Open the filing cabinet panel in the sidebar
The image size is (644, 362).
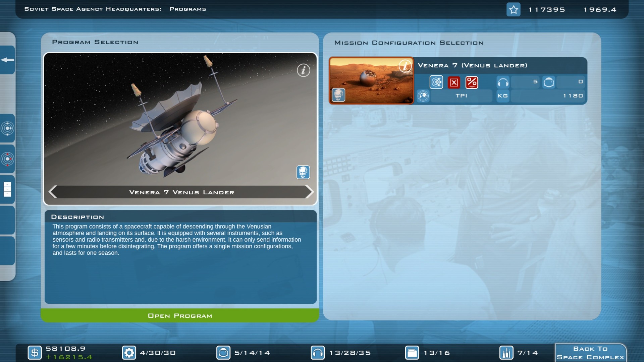(x=7, y=189)
